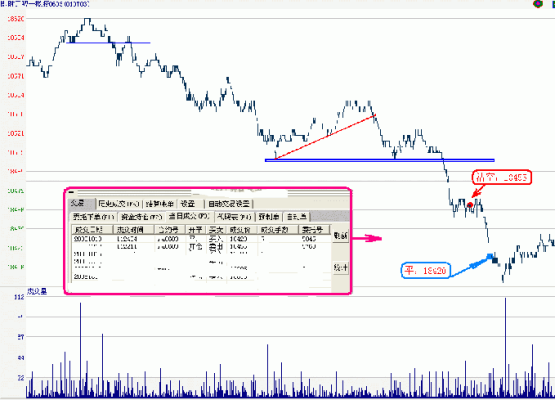555x400 pixels.
Task: Switch to the 结算账单 tab
Action: (x=159, y=204)
